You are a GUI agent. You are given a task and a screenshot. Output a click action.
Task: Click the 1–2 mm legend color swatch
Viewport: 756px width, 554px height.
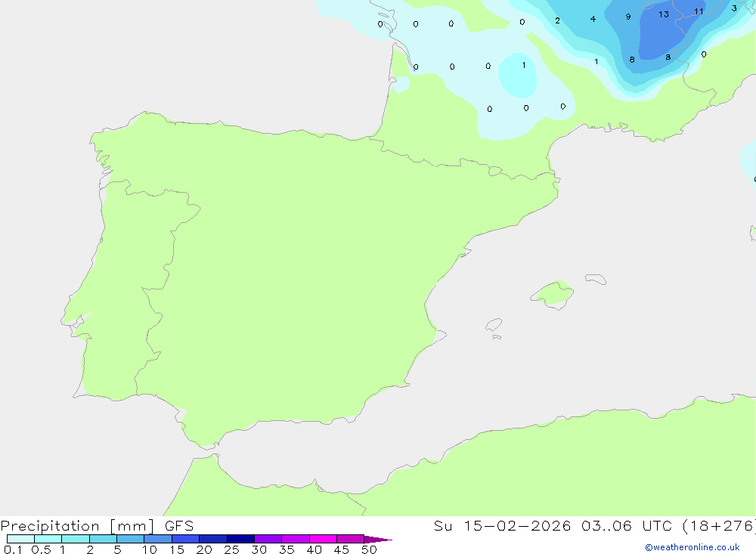pyautogui.click(x=75, y=539)
